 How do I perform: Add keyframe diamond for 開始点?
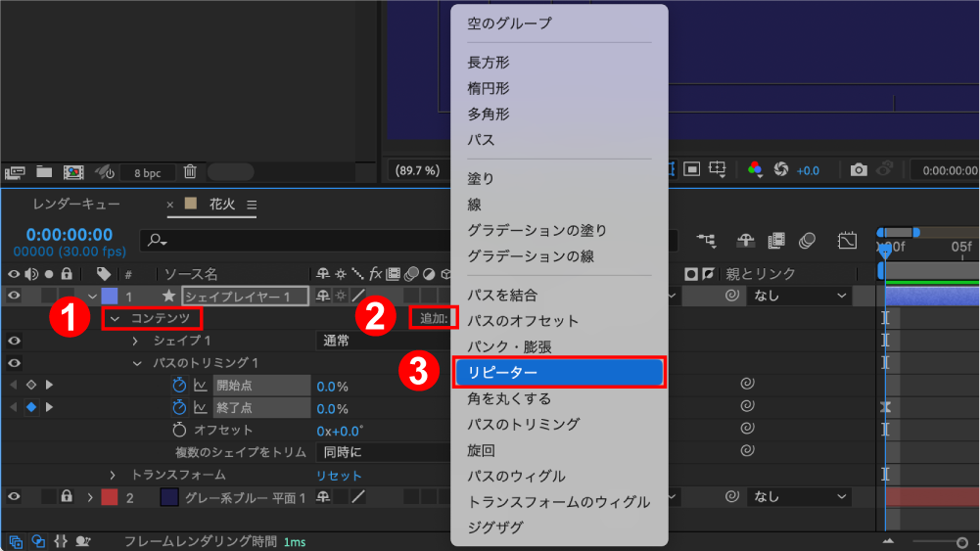31,385
